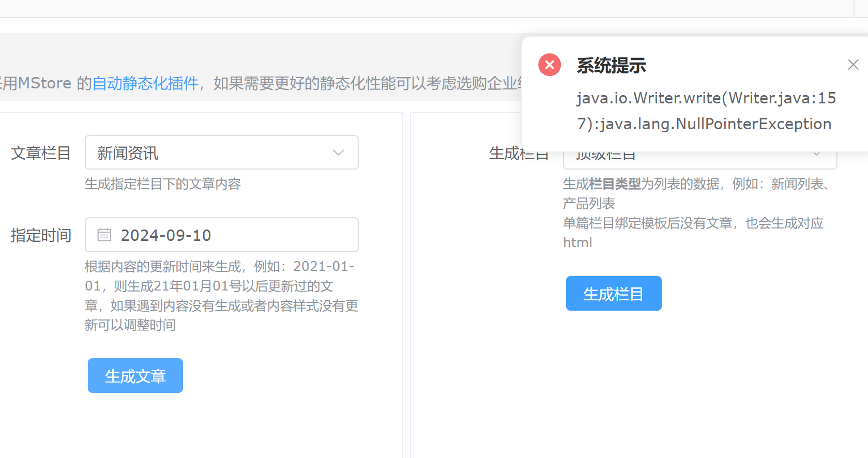The height and width of the screenshot is (458, 868).
Task: Focus the 指定时间 date input 2024-09-10
Action: (x=233, y=235)
